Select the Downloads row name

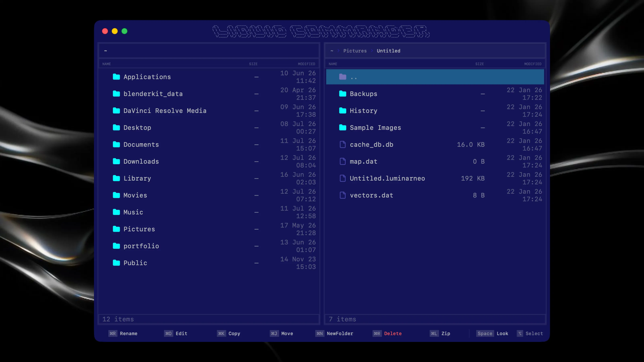(141, 162)
